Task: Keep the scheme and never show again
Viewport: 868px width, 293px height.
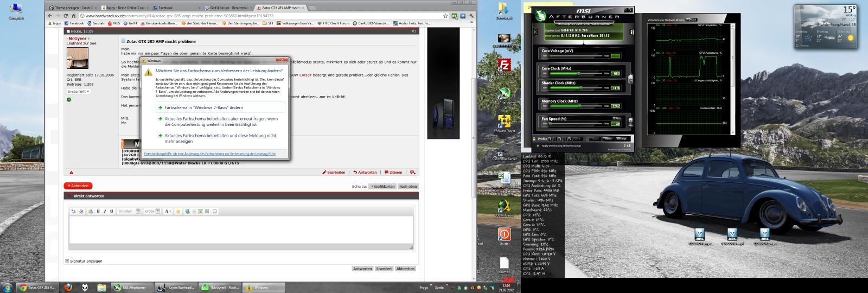Action: pos(220,138)
